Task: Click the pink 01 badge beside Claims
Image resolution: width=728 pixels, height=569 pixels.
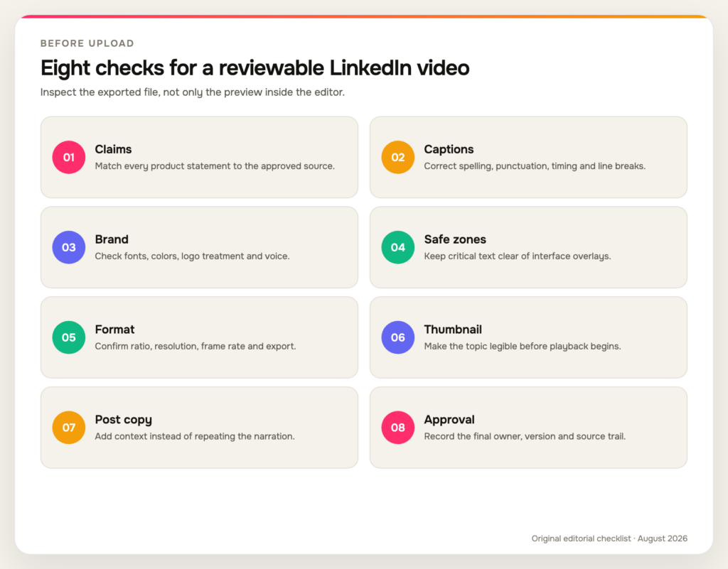Action: pos(69,157)
